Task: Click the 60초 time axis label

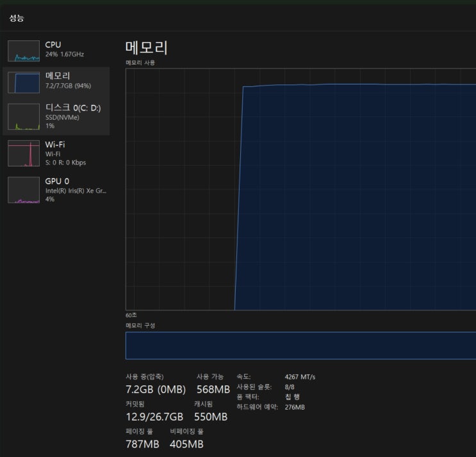Action: pos(131,315)
